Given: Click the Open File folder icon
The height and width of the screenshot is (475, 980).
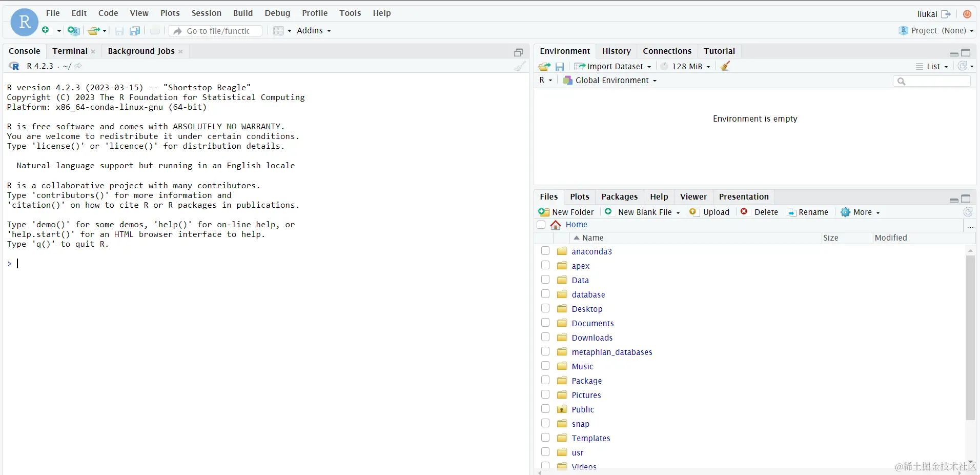Looking at the screenshot, I should click(93, 31).
